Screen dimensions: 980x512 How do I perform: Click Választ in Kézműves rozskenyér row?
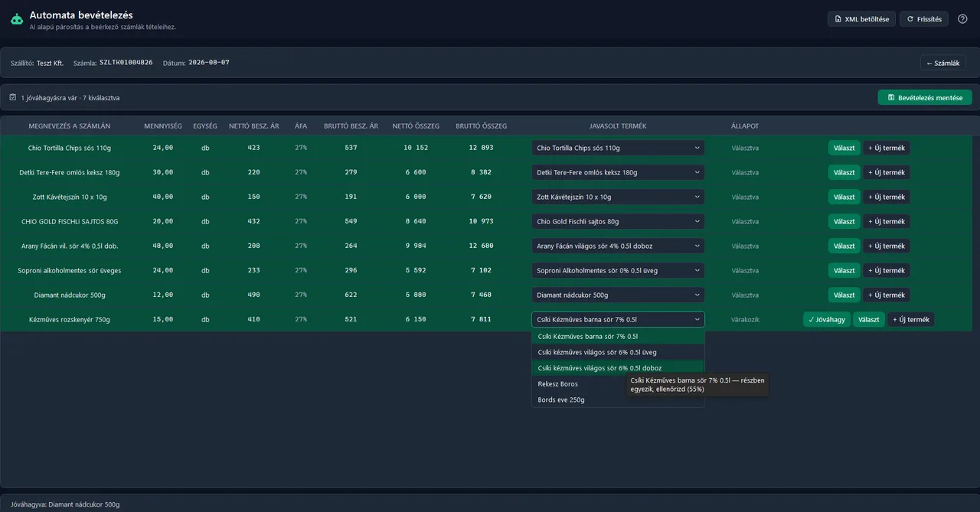tap(869, 319)
